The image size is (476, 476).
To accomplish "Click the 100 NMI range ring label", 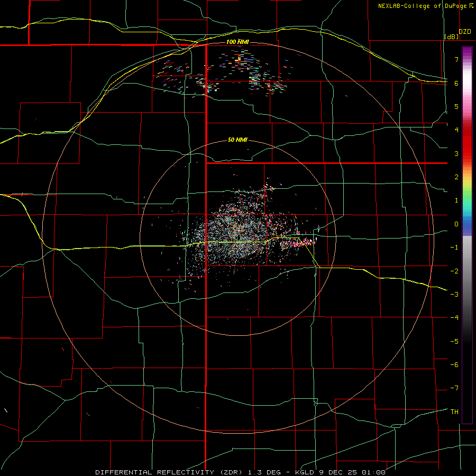I will click(237, 42).
